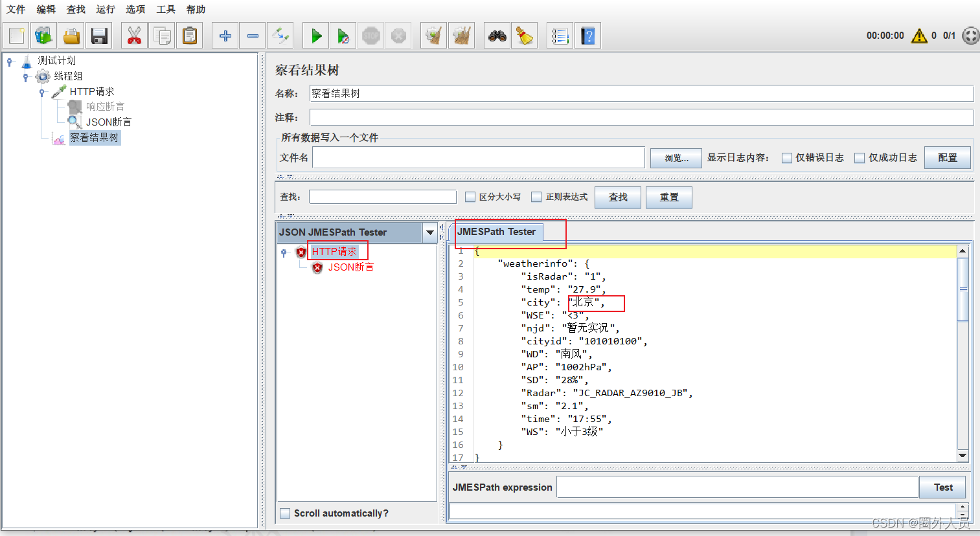Select 响应断言 in test plan tree
The height and width of the screenshot is (536, 980).
pyautogui.click(x=105, y=106)
